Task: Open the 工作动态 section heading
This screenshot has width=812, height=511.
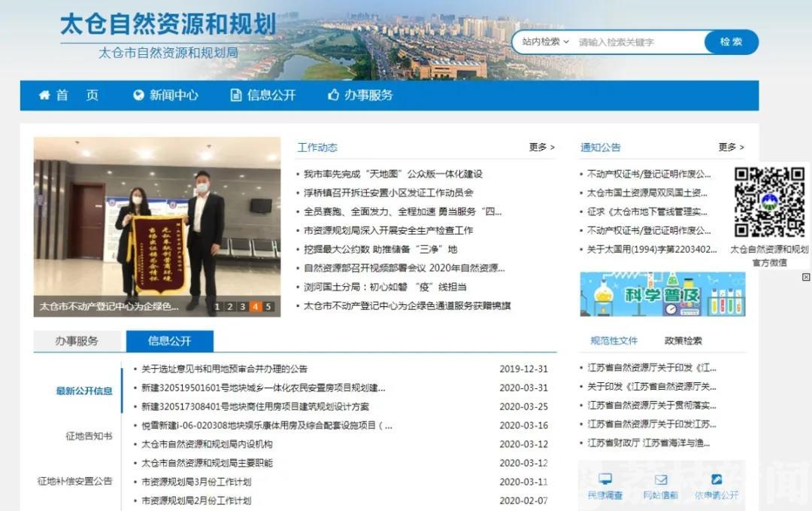Action: click(x=317, y=148)
